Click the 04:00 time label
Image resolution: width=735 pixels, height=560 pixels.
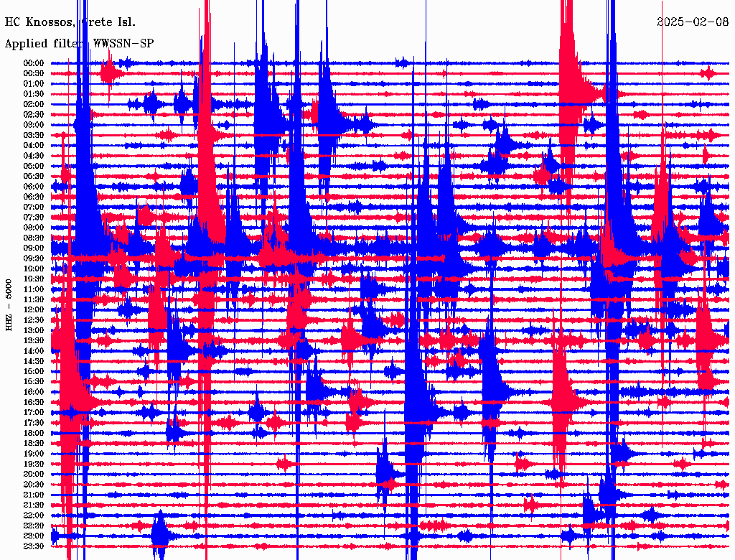pos(34,146)
